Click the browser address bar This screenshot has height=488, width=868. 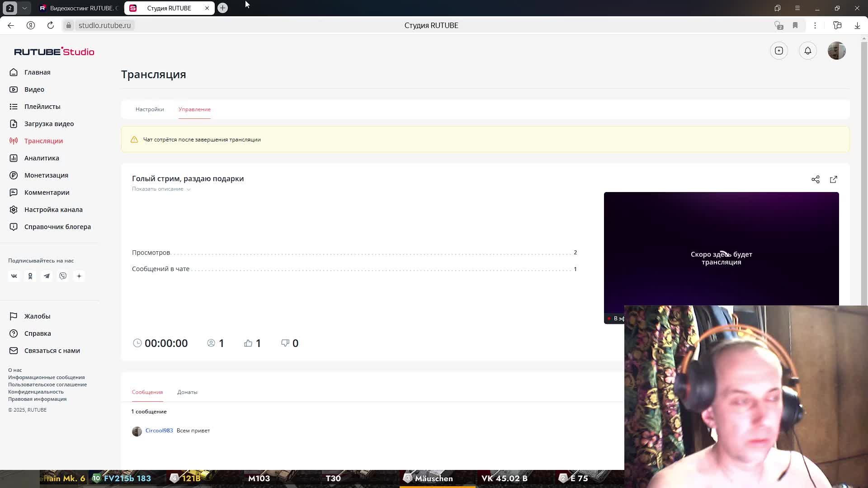coord(104,25)
